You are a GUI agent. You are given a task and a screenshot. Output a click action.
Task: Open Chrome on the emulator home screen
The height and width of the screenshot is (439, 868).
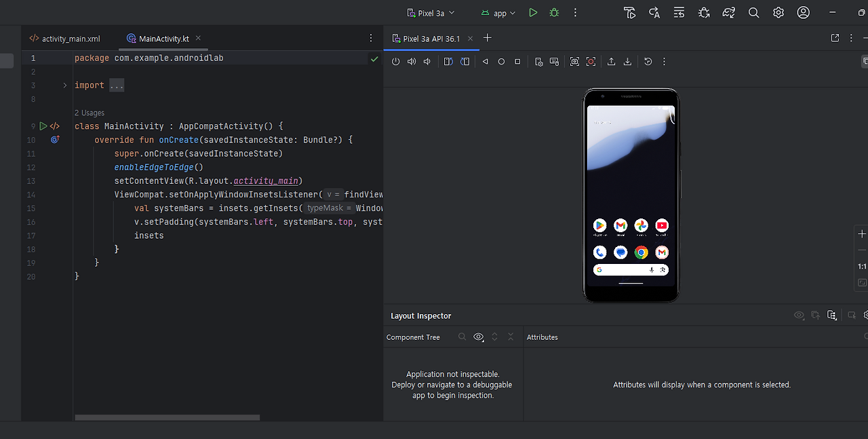coord(641,252)
